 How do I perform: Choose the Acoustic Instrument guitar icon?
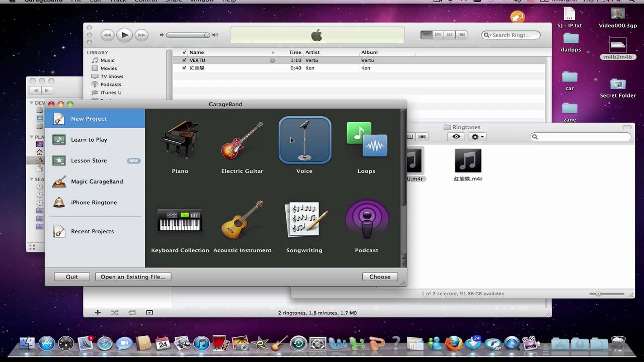coord(242,220)
